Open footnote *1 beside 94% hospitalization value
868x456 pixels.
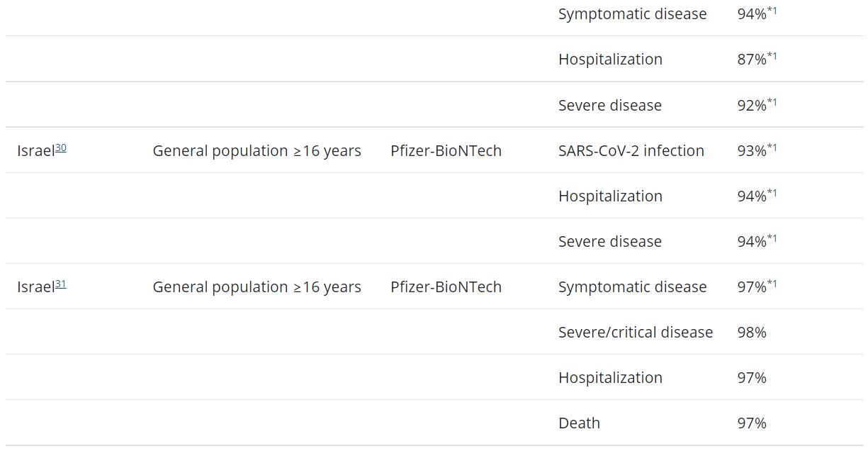coord(772,193)
